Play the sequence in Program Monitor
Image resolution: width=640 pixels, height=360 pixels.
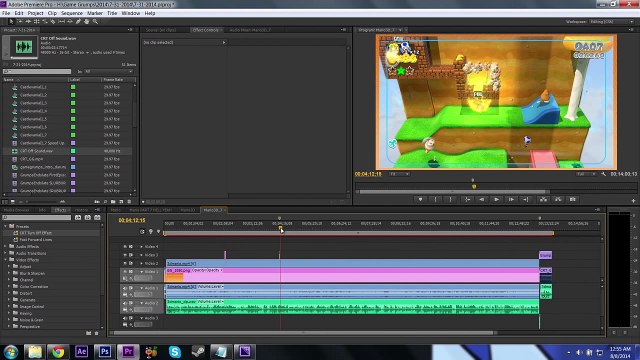coord(496,199)
